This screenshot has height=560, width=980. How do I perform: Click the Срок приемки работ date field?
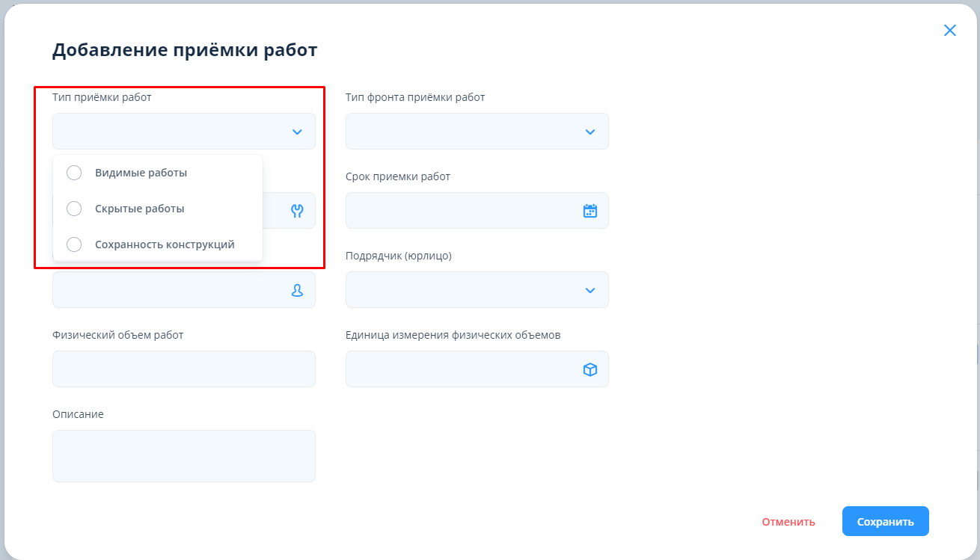tap(460, 211)
